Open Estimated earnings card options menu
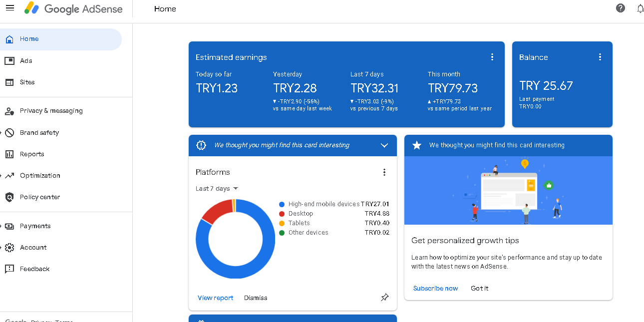 pyautogui.click(x=492, y=57)
